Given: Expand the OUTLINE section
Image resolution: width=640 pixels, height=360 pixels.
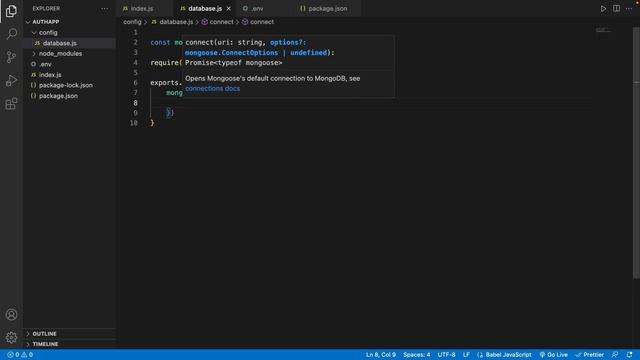Looking at the screenshot, I should [x=69, y=334].
